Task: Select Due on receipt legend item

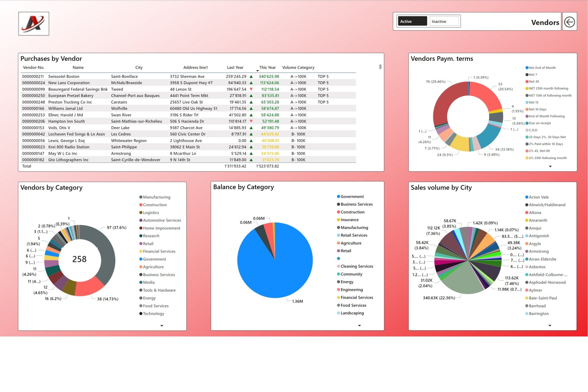Action: pos(538,123)
